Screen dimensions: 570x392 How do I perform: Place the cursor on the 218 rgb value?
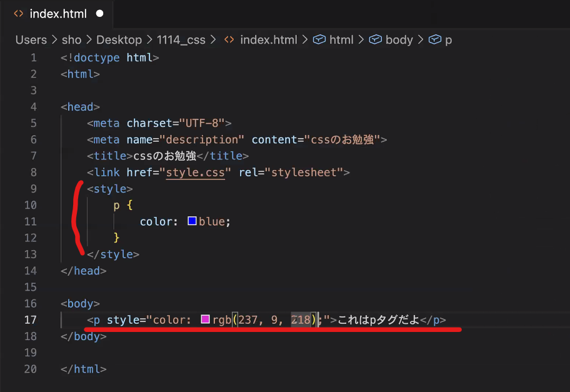click(x=301, y=319)
